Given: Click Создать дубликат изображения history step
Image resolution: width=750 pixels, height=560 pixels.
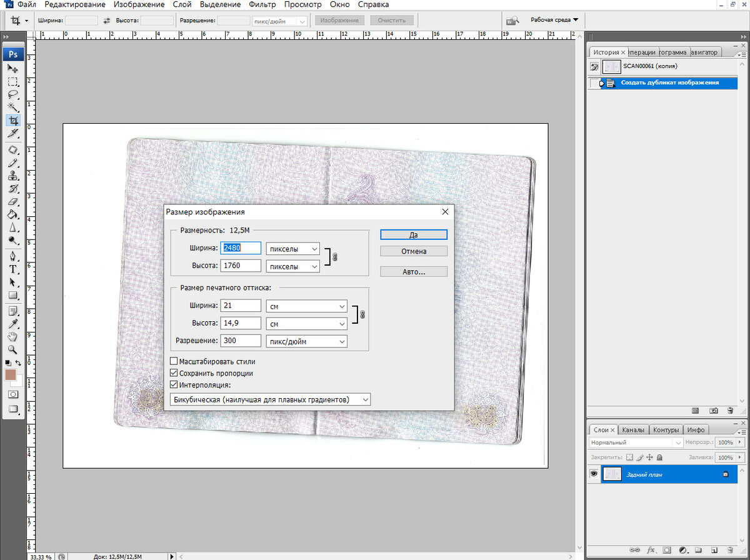Looking at the screenshot, I should pyautogui.click(x=669, y=82).
